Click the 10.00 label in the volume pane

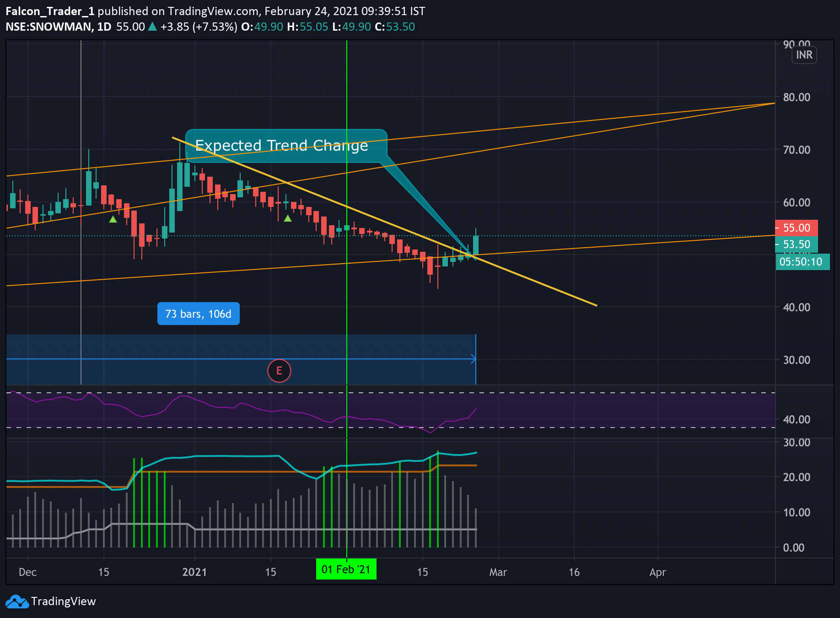797,512
